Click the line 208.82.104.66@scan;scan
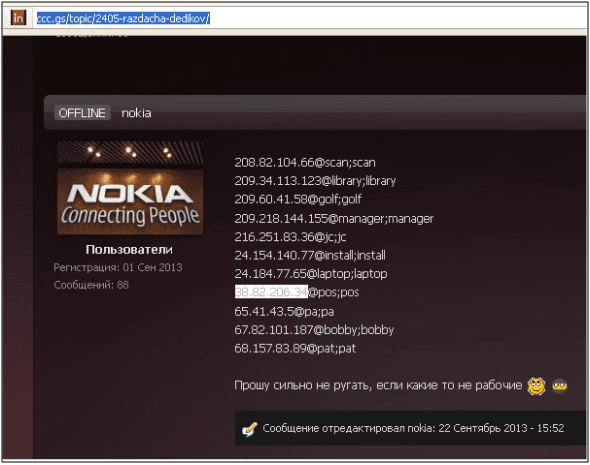This screenshot has height=465, width=590. pos(305,163)
